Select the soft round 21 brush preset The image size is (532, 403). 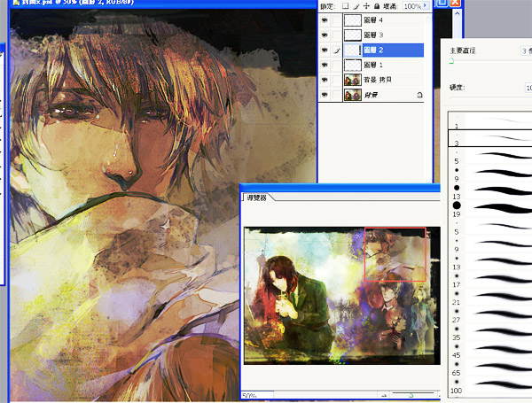[490, 297]
